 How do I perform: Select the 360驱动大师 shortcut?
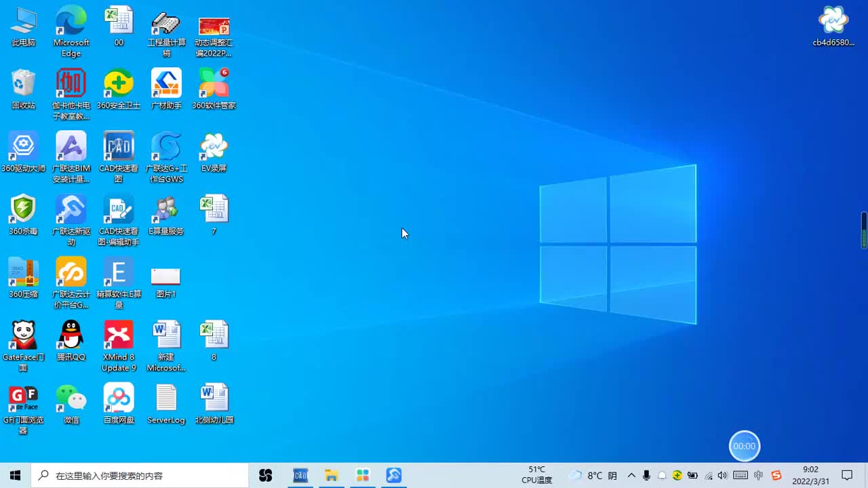(x=24, y=152)
